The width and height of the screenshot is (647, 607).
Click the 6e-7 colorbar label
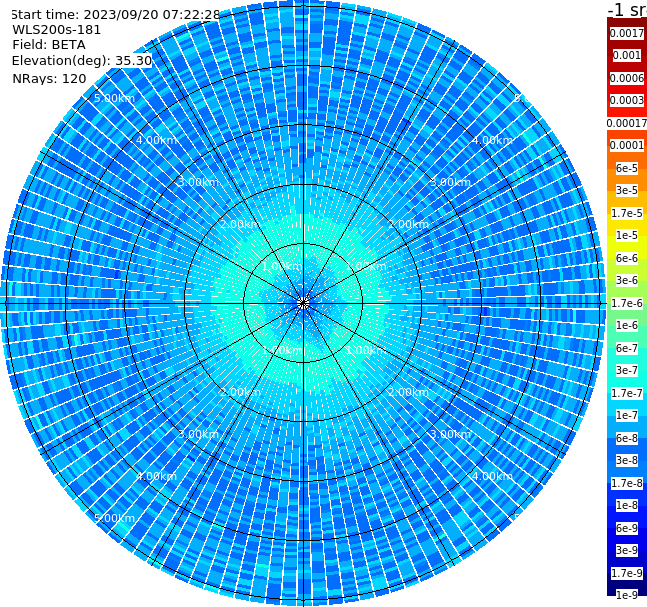(627, 348)
